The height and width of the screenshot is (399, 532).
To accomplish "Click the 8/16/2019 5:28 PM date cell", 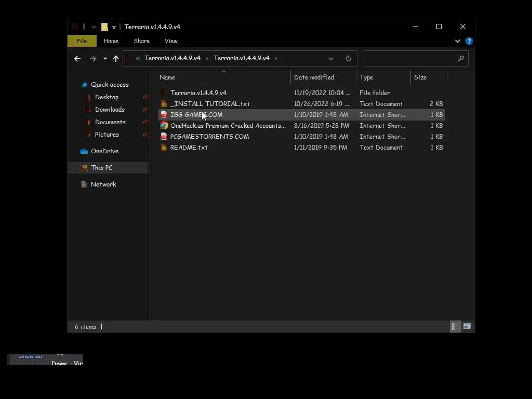I will click(322, 126).
